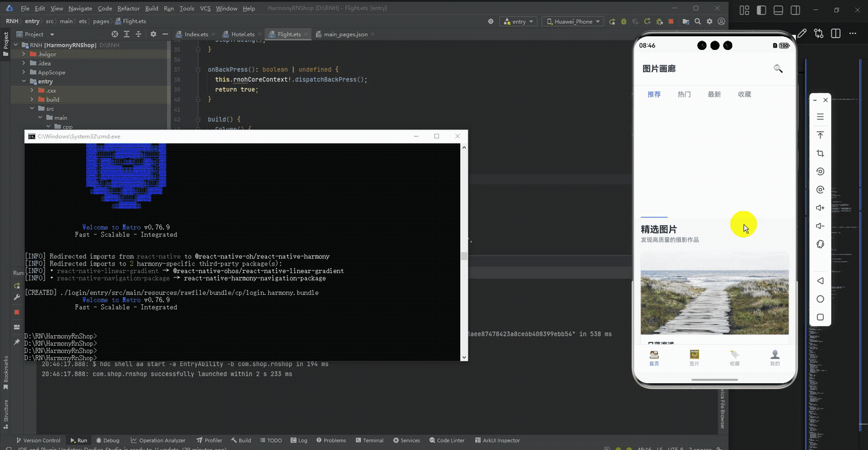Collapse the src folder in tree

(33, 109)
